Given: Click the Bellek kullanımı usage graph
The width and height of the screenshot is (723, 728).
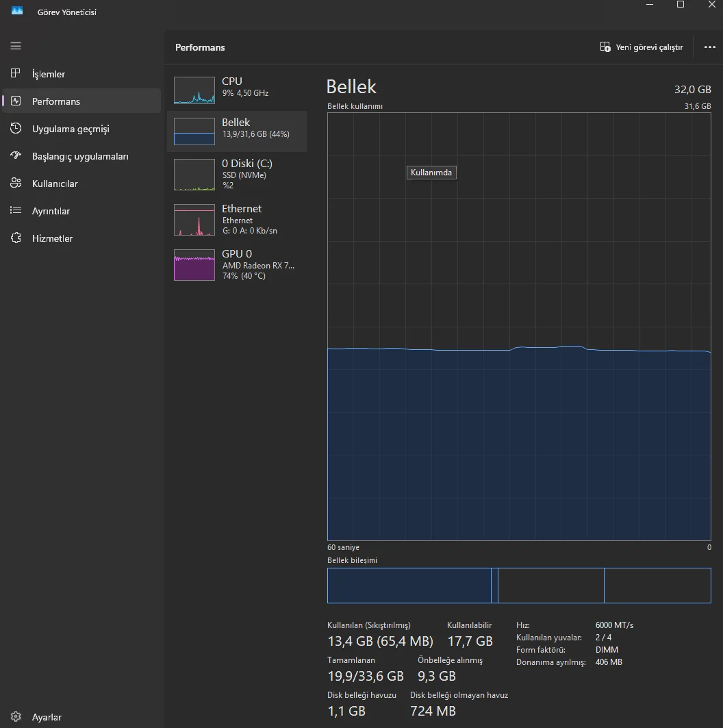Looking at the screenshot, I should (519, 327).
